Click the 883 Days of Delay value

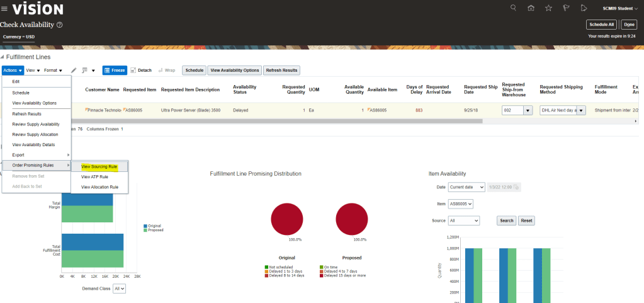coord(419,110)
